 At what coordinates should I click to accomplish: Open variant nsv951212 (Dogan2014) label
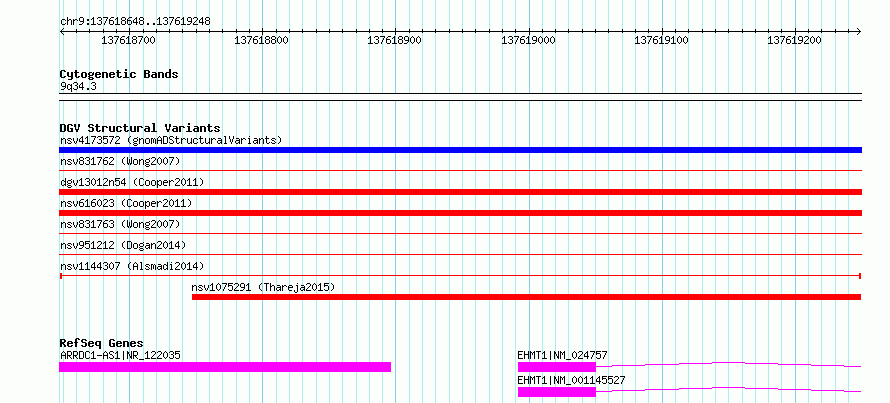tap(123, 245)
